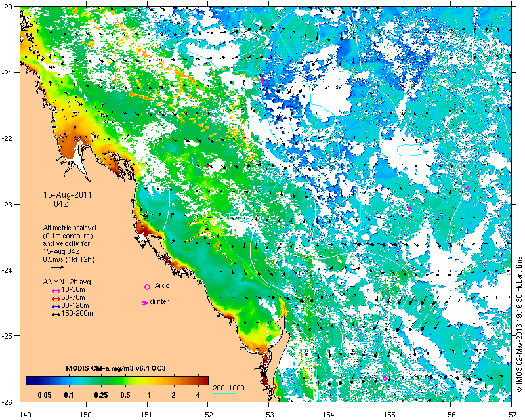The height and width of the screenshot is (420, 525).
Task: Click the '(0.1m contours)' text
Action: coord(68,236)
